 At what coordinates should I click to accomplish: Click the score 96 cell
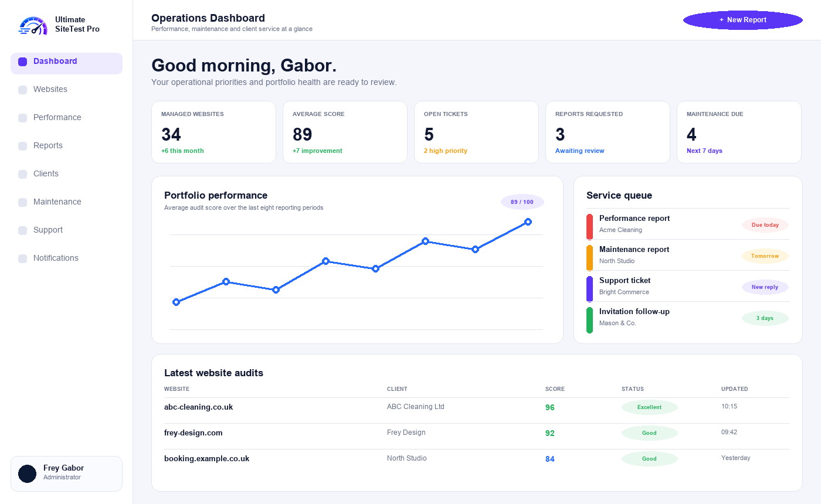click(x=549, y=407)
